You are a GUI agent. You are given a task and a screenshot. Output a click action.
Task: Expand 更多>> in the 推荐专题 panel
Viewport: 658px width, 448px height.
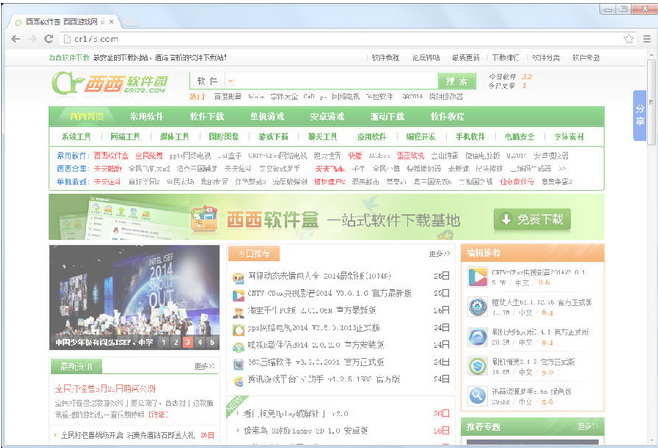click(x=588, y=427)
